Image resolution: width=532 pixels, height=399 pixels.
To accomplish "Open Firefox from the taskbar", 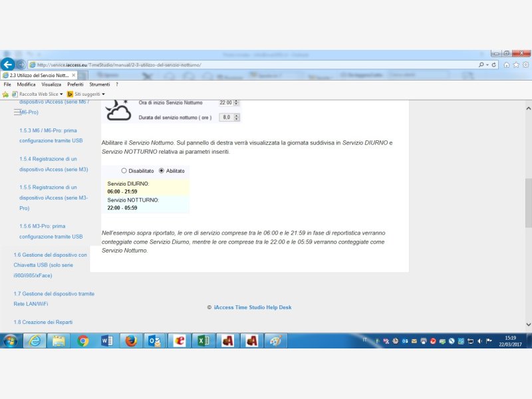I will (131, 340).
